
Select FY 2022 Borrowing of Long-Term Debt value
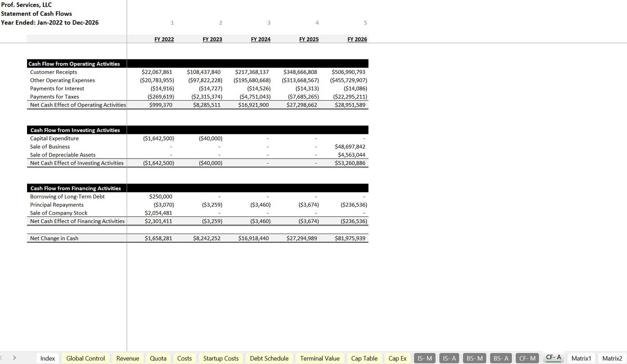pos(161,196)
